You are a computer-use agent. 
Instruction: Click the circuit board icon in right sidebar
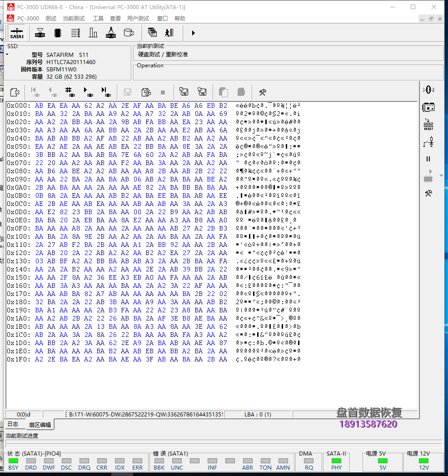point(428,107)
